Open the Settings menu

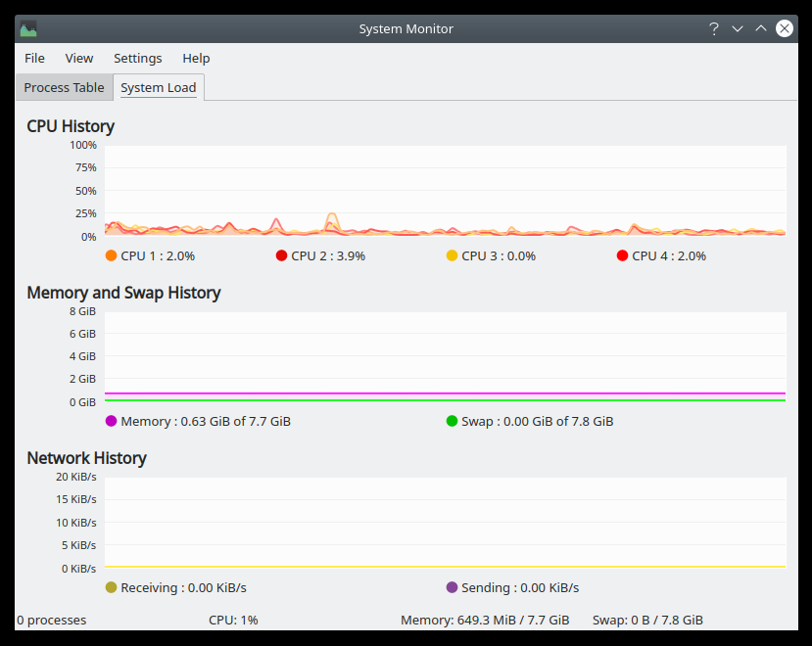137,58
